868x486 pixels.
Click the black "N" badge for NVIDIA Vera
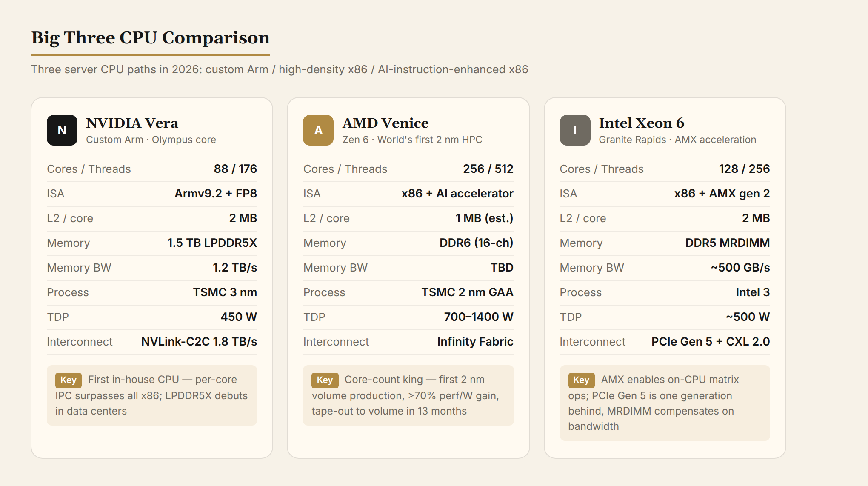tap(62, 130)
